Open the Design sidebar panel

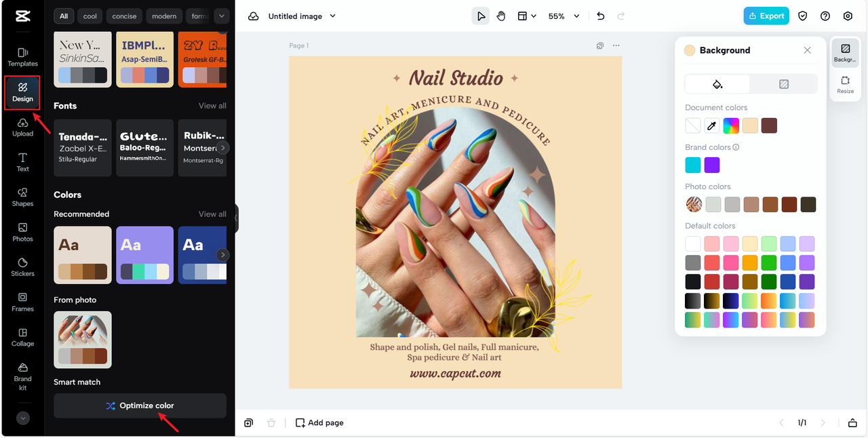22,93
